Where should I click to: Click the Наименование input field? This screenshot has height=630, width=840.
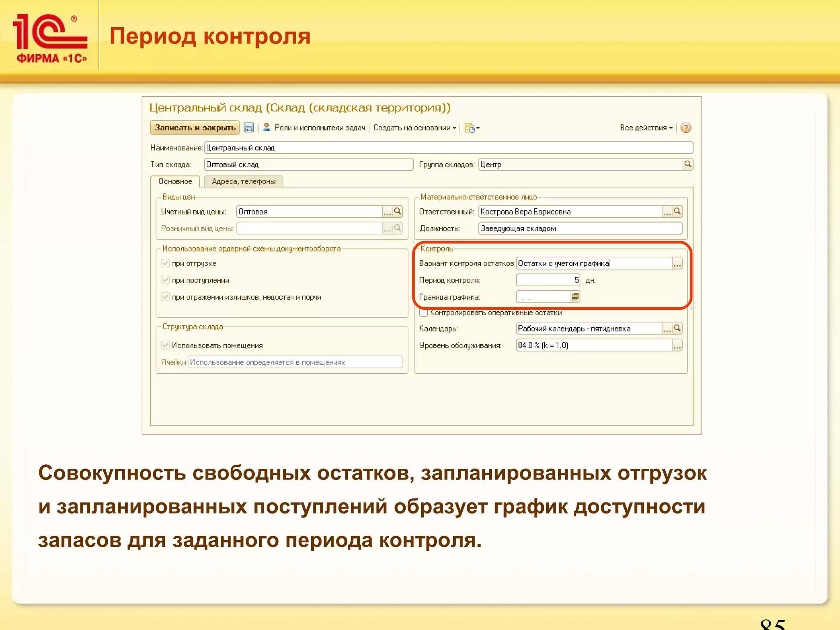tap(448, 148)
